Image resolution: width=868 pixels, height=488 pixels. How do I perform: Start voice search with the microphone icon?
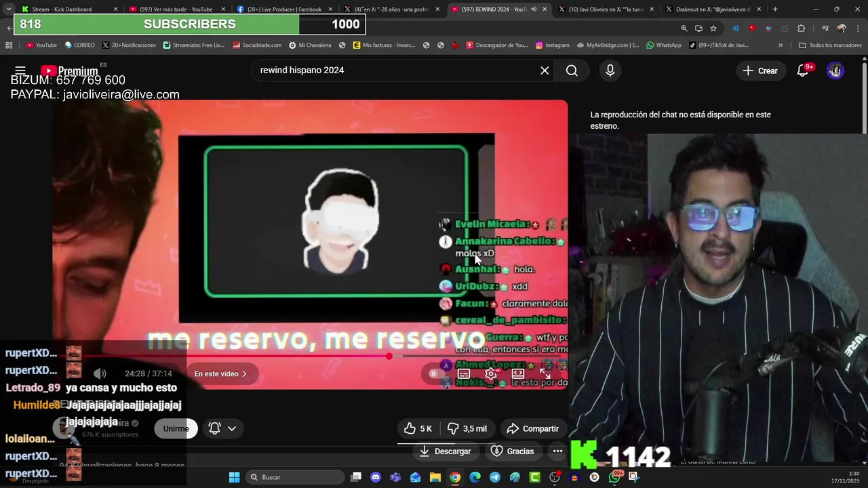tap(610, 70)
